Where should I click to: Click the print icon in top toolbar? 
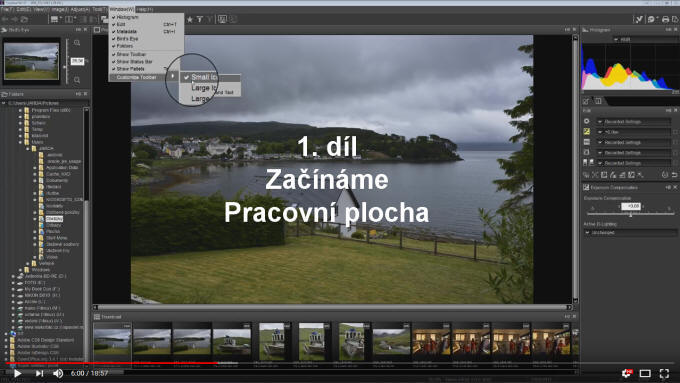(665, 19)
